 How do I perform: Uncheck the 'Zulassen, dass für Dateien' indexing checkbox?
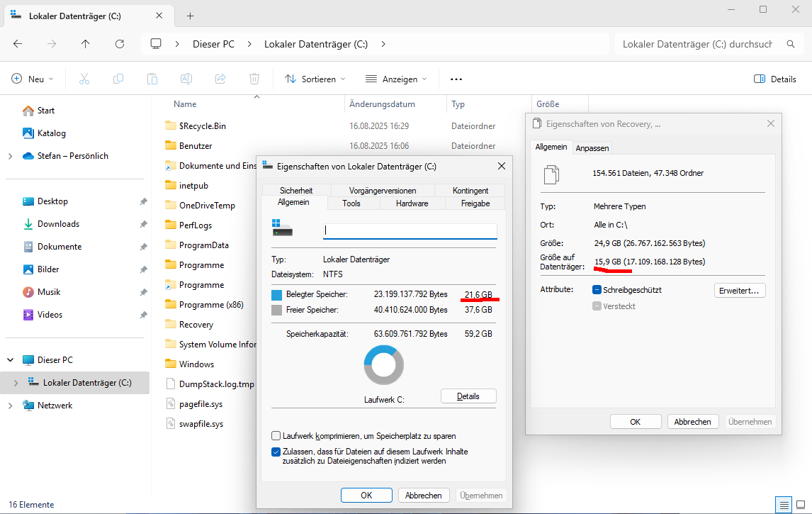(276, 452)
